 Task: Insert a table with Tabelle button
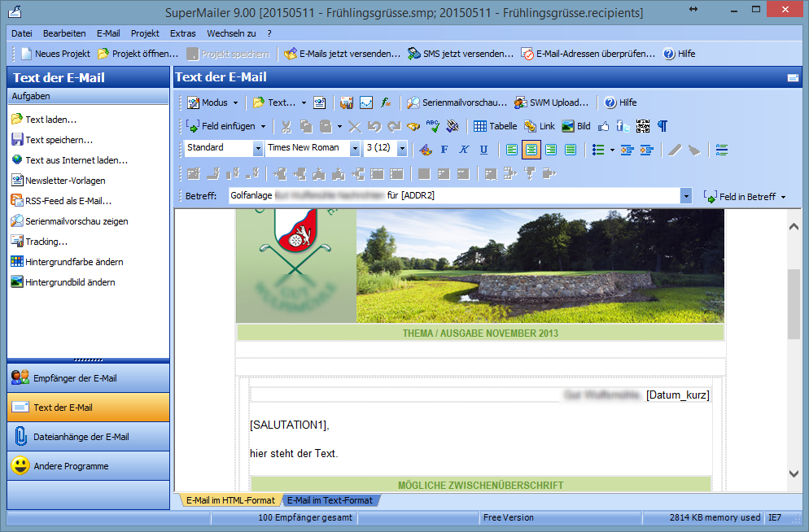(495, 126)
